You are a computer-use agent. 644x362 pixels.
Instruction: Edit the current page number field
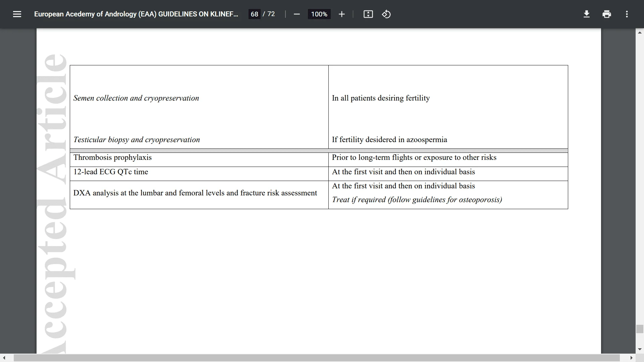254,14
